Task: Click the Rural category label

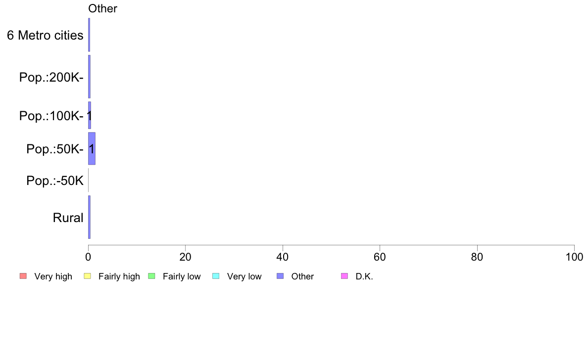Action: coord(68,218)
